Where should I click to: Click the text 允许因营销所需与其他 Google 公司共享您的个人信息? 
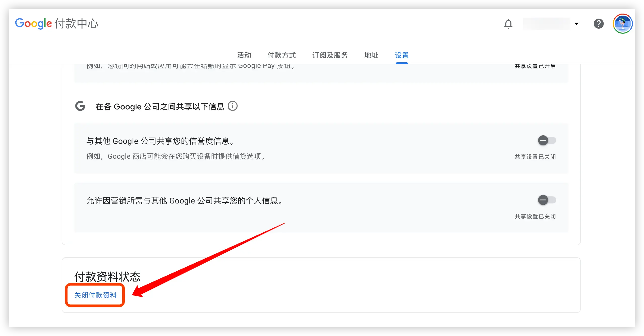coord(185,201)
